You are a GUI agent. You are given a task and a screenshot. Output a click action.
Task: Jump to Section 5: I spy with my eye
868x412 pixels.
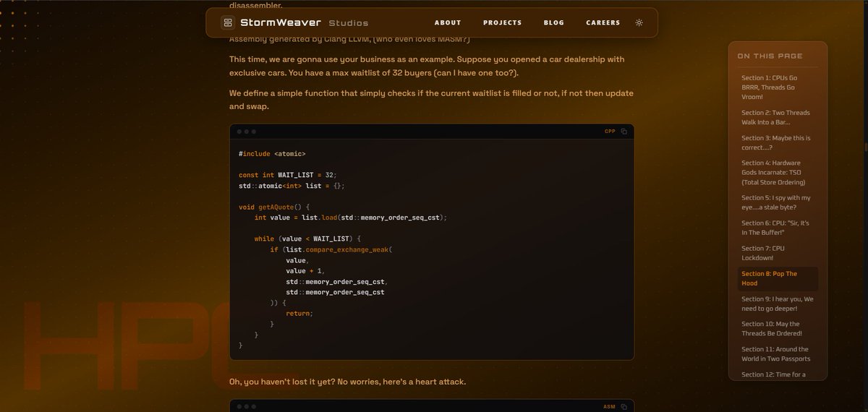pyautogui.click(x=778, y=202)
